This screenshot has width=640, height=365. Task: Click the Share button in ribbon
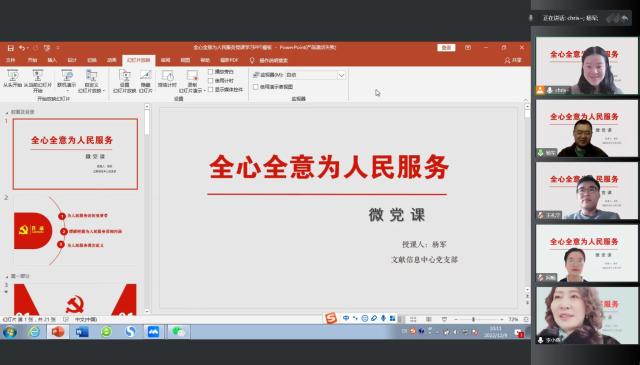(513, 60)
